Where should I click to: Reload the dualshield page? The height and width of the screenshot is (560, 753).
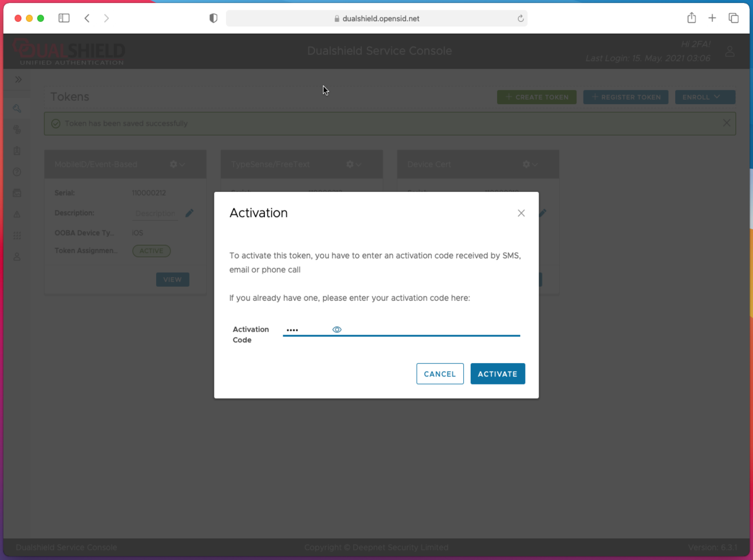click(x=520, y=18)
